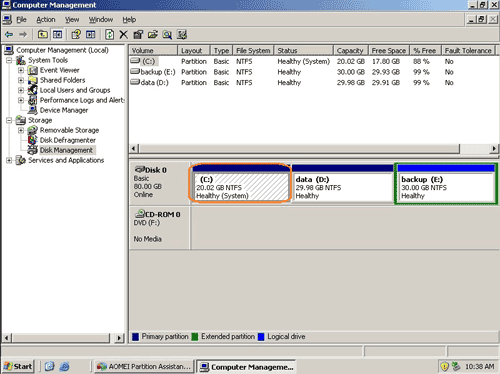Click the Services and Applications icon

tap(21, 160)
